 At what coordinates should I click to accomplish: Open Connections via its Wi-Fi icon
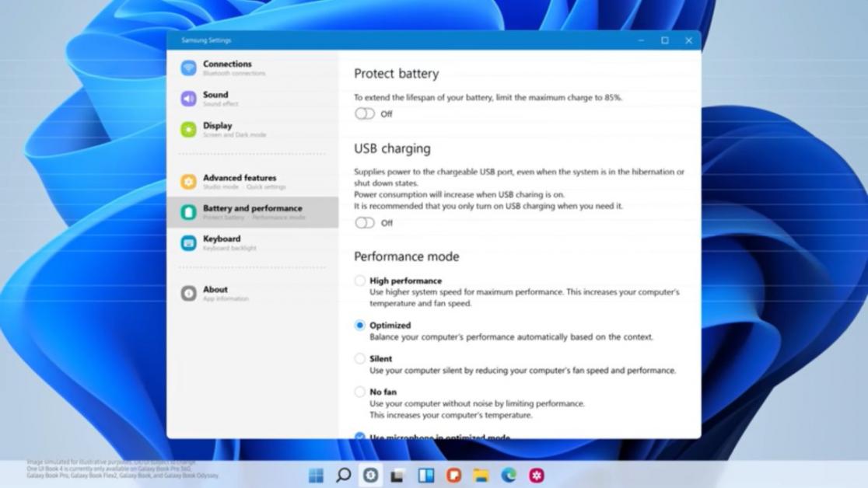tap(188, 68)
